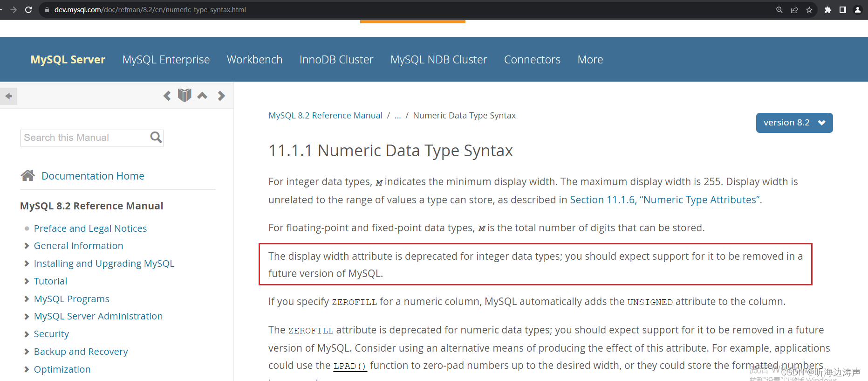Collapse the sidebar with the left arrow

pos(9,96)
